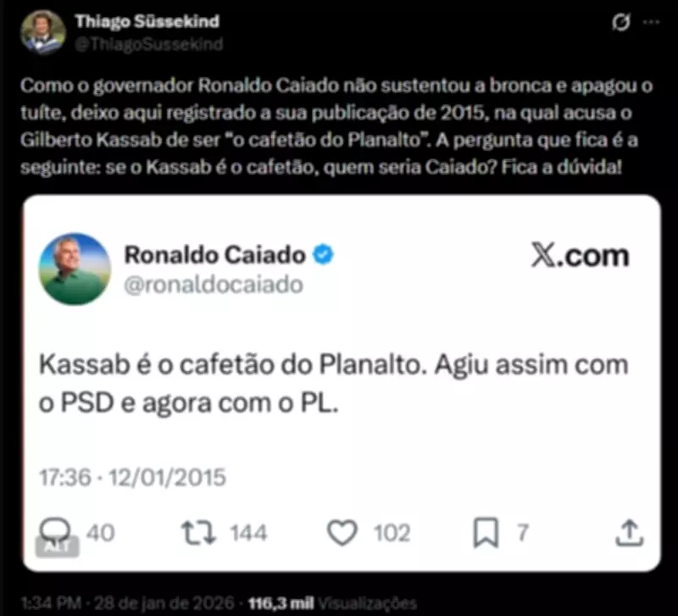
Task: Click the heart like icon showing 102
Action: (342, 533)
